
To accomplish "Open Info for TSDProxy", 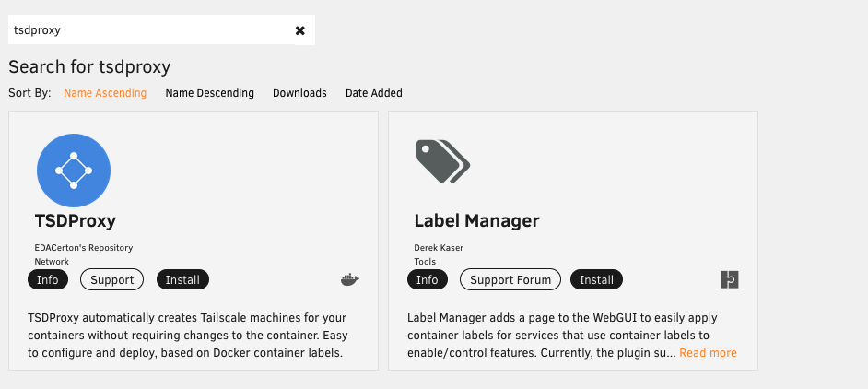I will (47, 279).
